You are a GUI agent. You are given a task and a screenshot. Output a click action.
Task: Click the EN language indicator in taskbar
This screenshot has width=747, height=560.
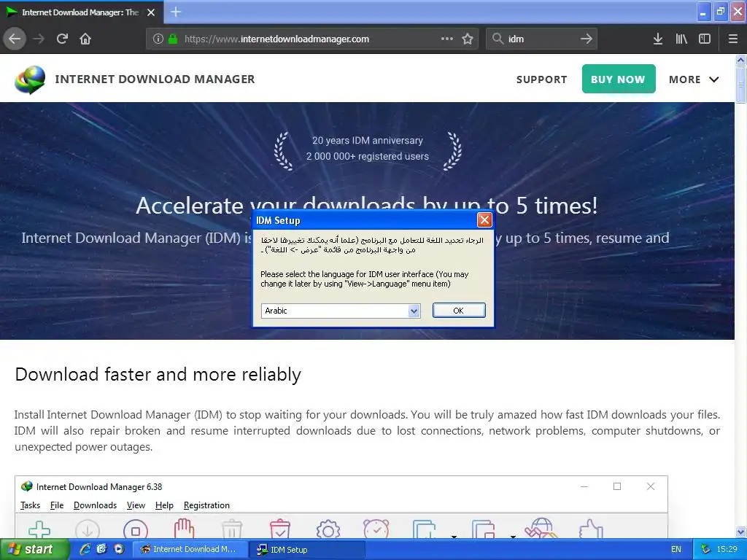(x=676, y=550)
